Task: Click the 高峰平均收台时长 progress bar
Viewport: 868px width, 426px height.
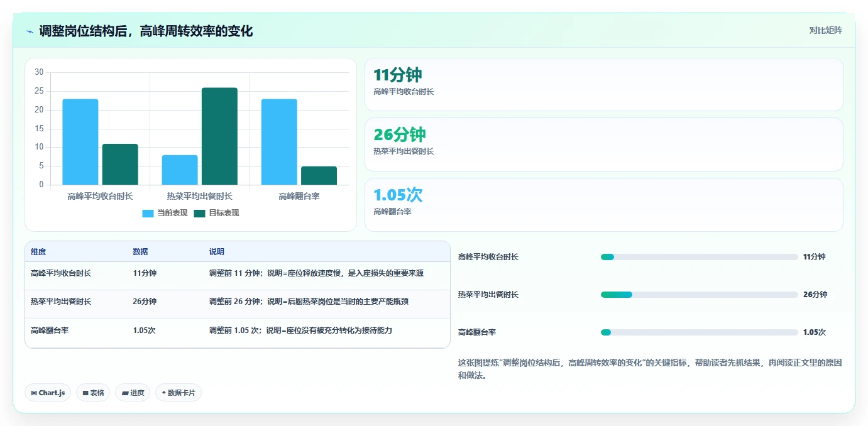Action: (699, 257)
